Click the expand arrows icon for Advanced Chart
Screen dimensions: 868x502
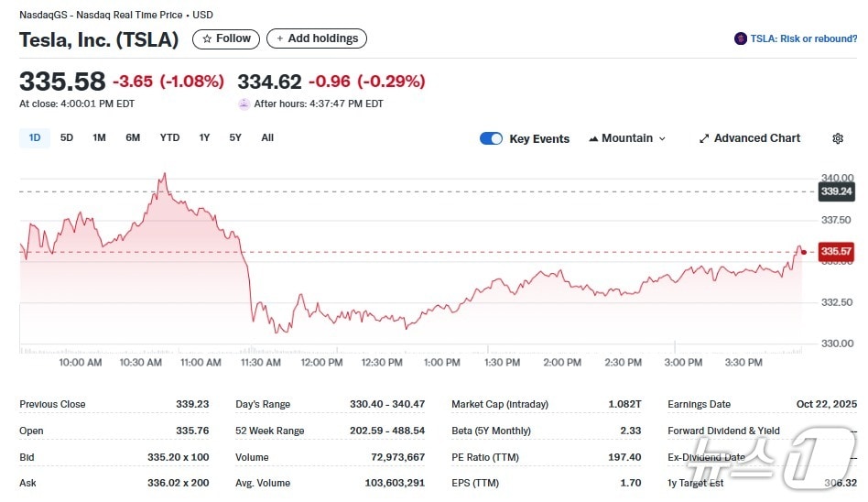point(704,138)
